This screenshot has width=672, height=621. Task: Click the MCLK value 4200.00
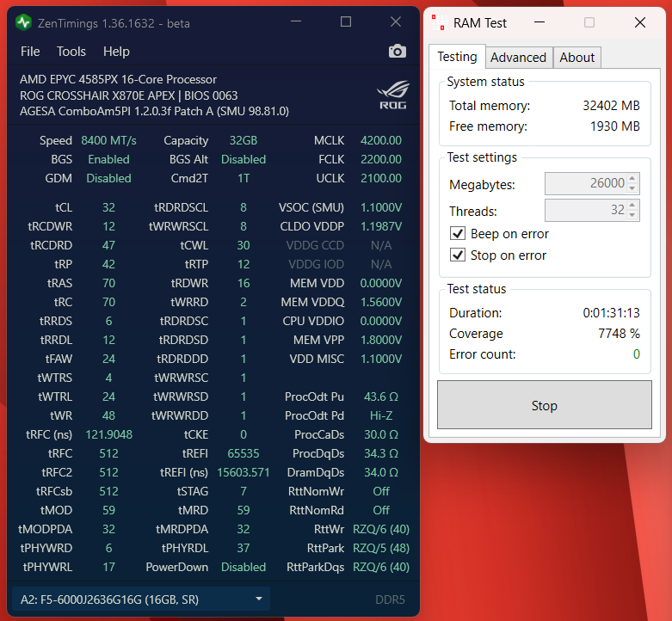pos(381,140)
